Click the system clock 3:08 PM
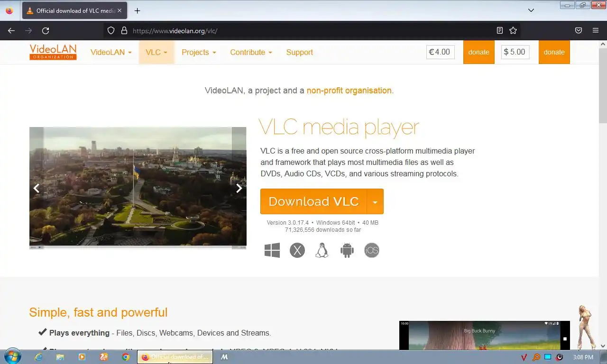 (583, 357)
